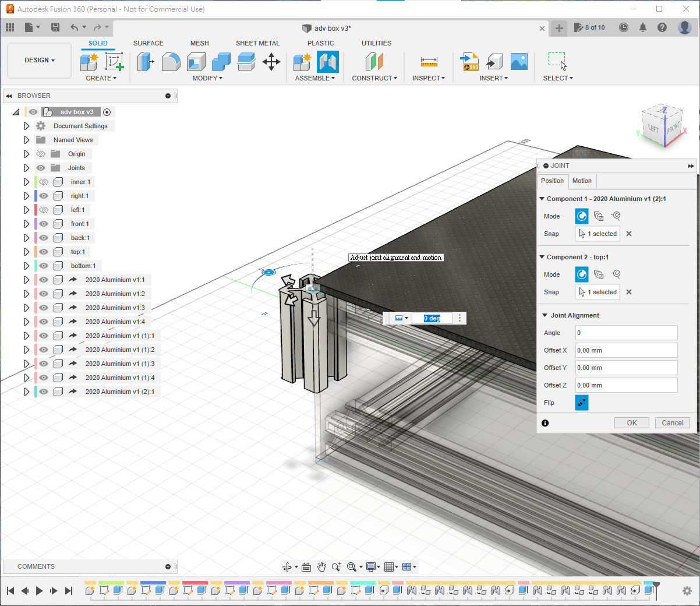Click the Offset Z input field
Viewport: 700px width, 606px height.
tap(626, 385)
